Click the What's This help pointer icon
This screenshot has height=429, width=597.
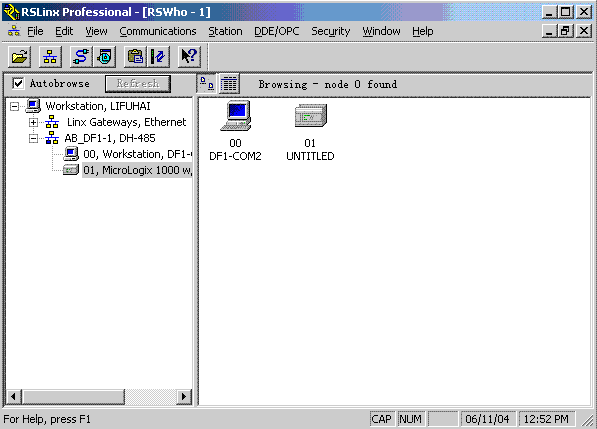point(189,57)
